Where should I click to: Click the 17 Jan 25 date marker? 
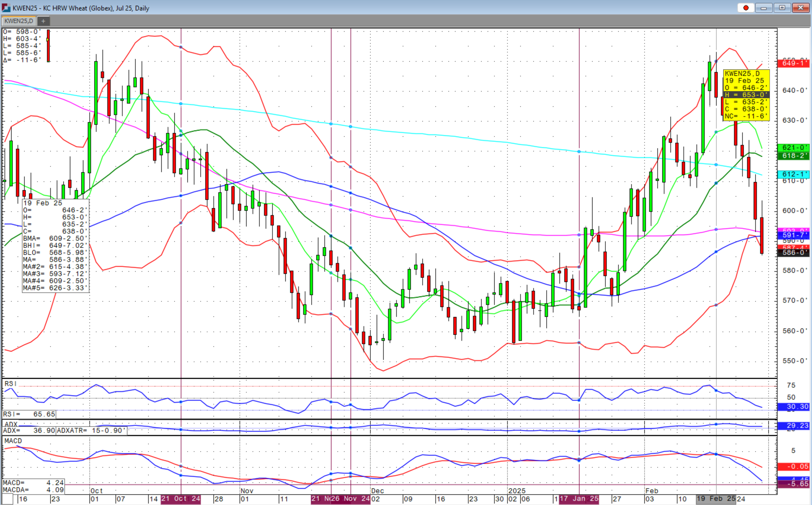(x=579, y=499)
